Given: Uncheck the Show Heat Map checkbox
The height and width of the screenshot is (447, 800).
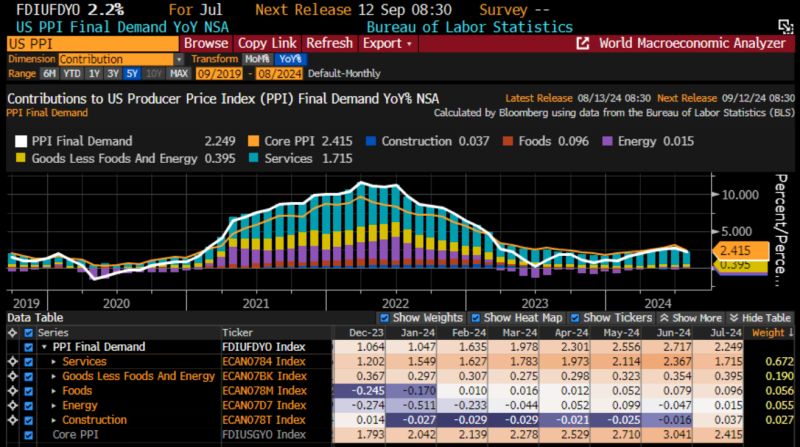Looking at the screenshot, I should (x=476, y=317).
